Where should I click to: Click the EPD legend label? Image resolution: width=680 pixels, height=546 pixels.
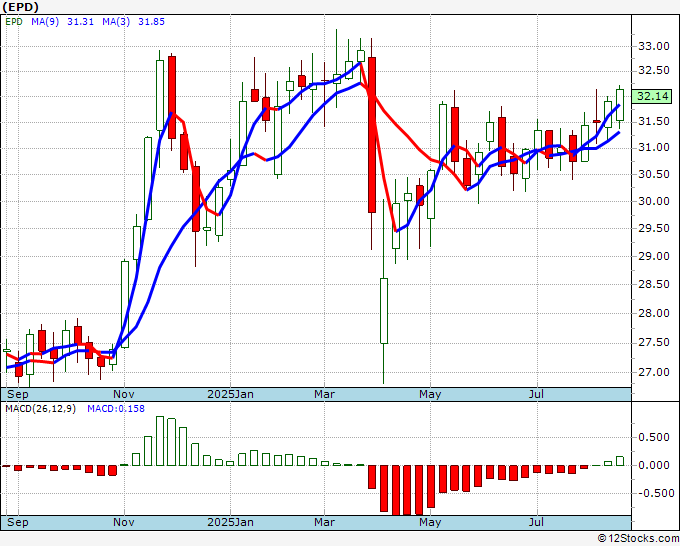(x=14, y=22)
